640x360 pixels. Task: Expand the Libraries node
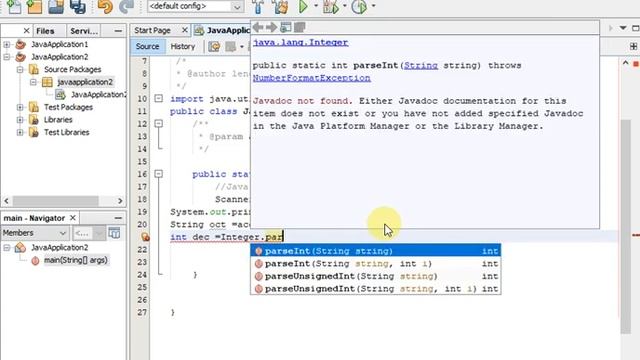click(x=20, y=120)
